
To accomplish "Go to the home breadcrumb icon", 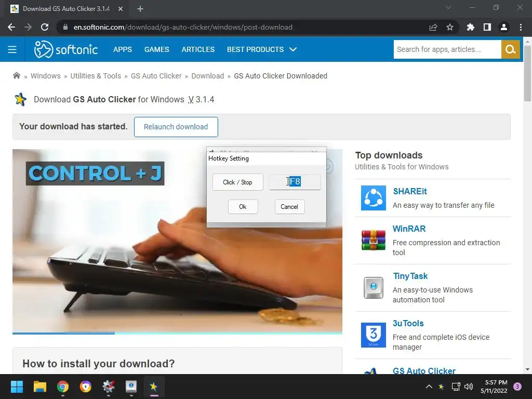I will tap(16, 76).
